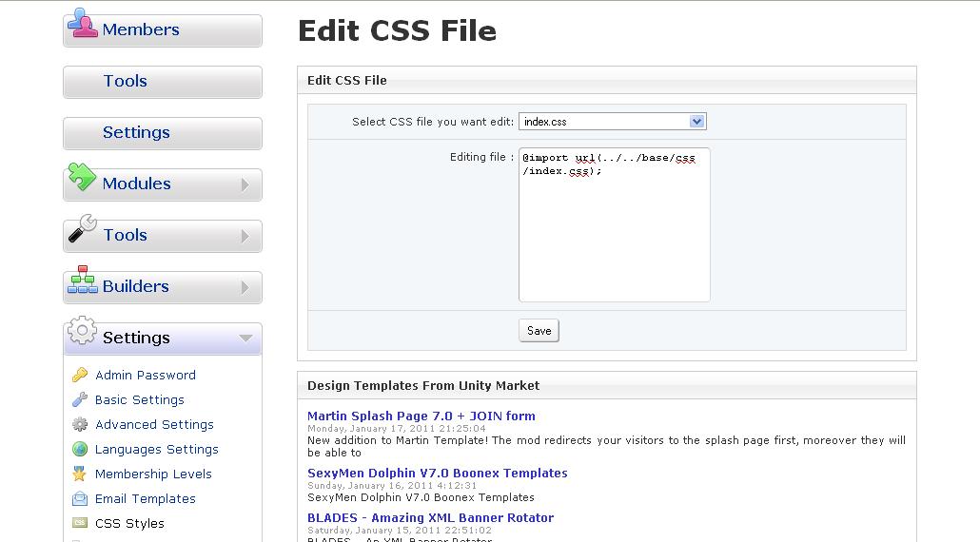Click the key icon for Admin Password
This screenshot has width=980, height=542.
(80, 376)
